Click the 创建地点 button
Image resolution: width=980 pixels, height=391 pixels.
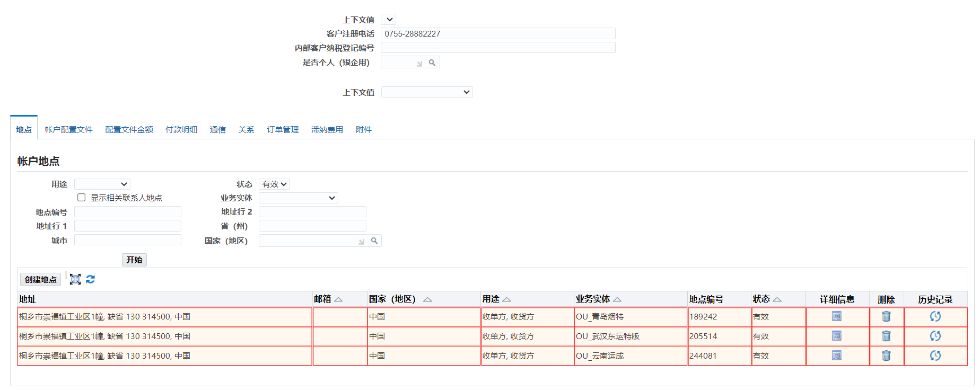click(40, 280)
